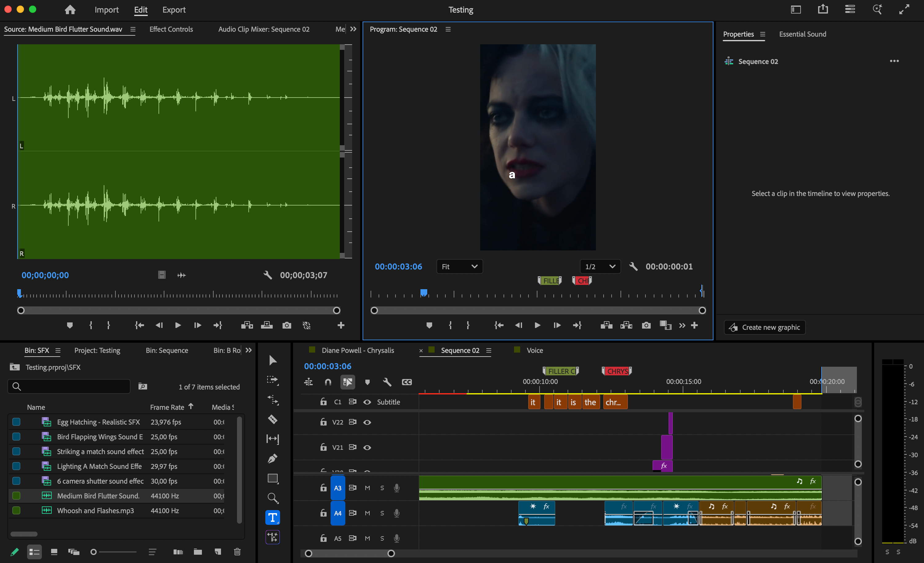Select the Pen tool
This screenshot has height=563, width=924.
(x=273, y=458)
